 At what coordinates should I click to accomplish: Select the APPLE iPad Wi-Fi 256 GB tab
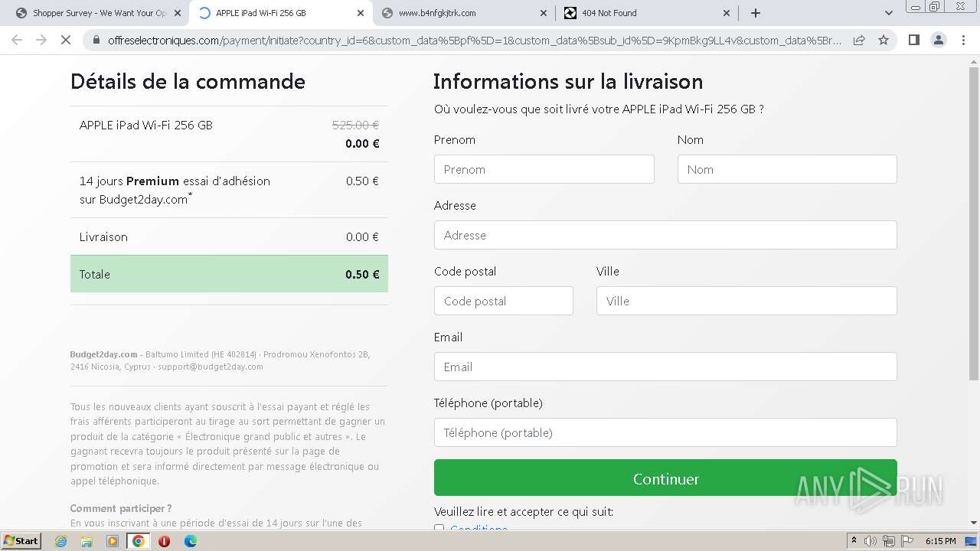[x=282, y=13]
